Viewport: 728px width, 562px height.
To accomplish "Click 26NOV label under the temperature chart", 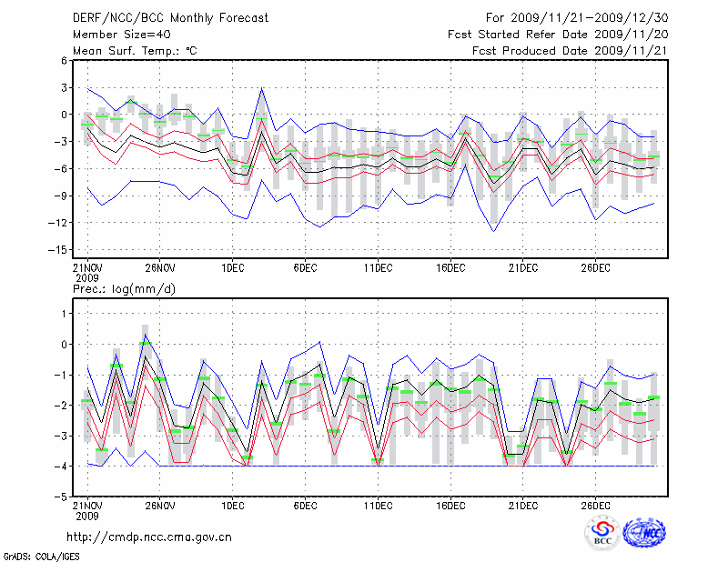I will (159, 266).
